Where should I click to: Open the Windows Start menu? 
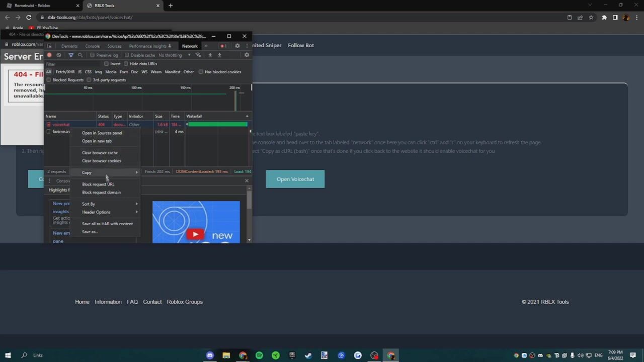(x=8, y=355)
